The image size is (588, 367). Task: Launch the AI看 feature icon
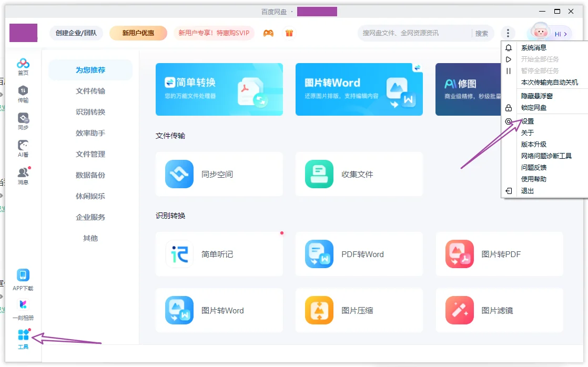click(23, 148)
